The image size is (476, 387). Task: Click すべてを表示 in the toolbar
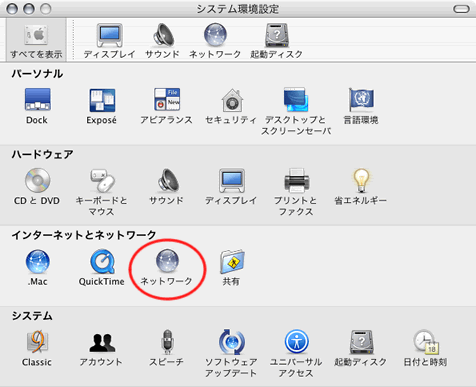tap(36, 40)
